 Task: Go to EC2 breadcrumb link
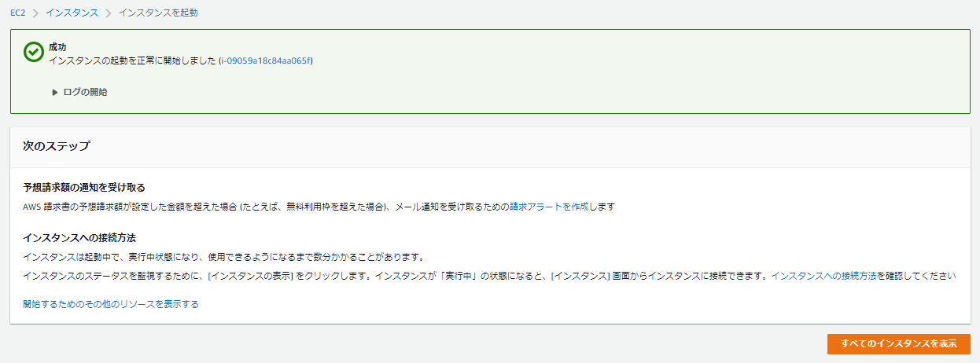click(x=18, y=13)
